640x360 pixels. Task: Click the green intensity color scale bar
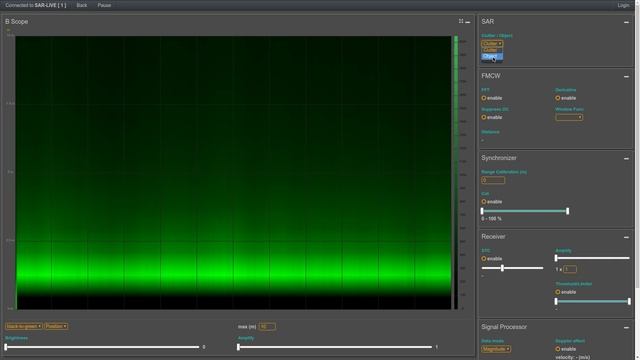click(456, 172)
